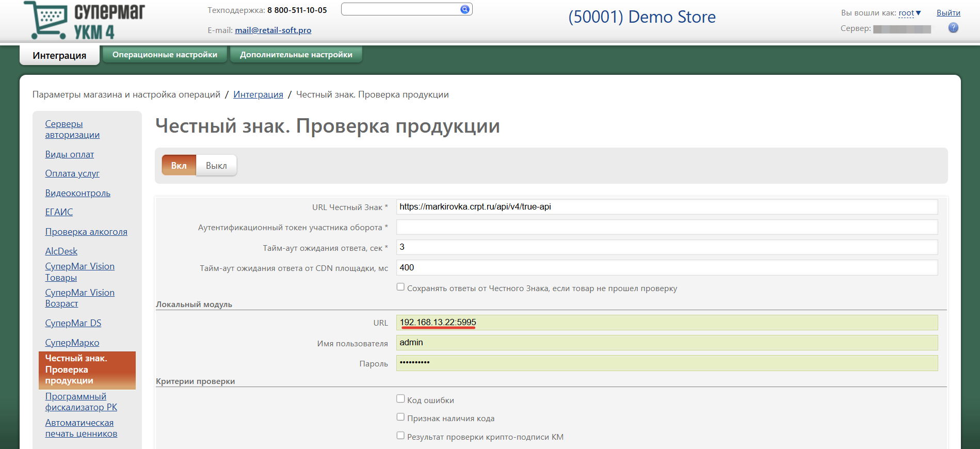Click the local module URL field
The height and width of the screenshot is (449, 980).
[x=667, y=323]
